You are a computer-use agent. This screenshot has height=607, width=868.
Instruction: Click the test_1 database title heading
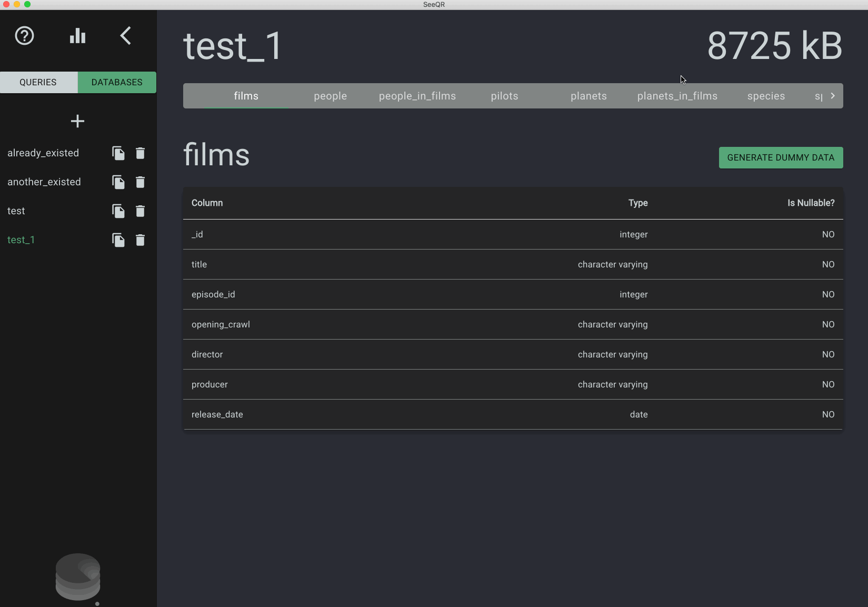click(x=233, y=46)
